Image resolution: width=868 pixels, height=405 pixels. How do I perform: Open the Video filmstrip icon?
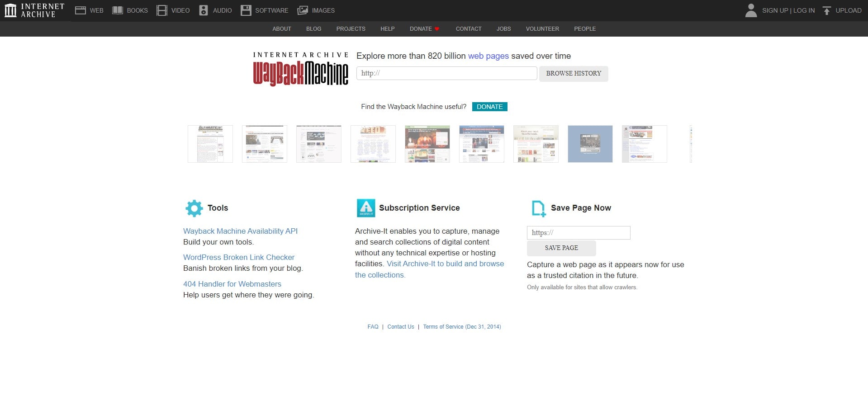162,10
